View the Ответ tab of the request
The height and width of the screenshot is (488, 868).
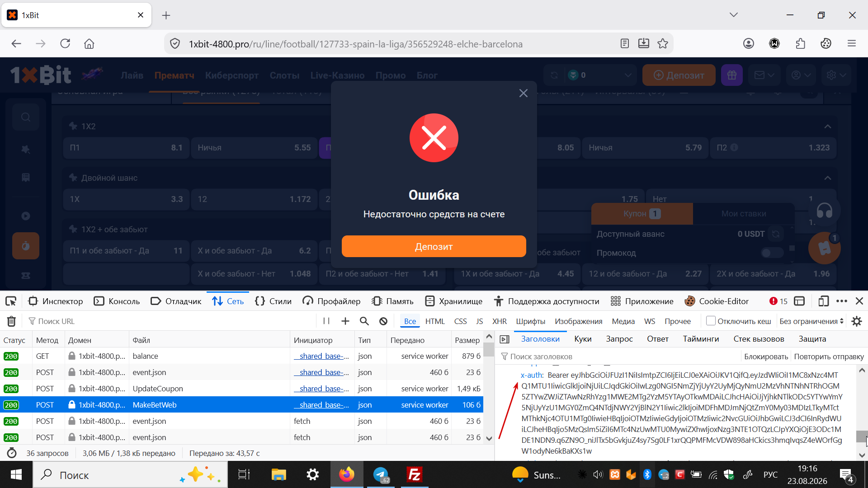(x=657, y=339)
